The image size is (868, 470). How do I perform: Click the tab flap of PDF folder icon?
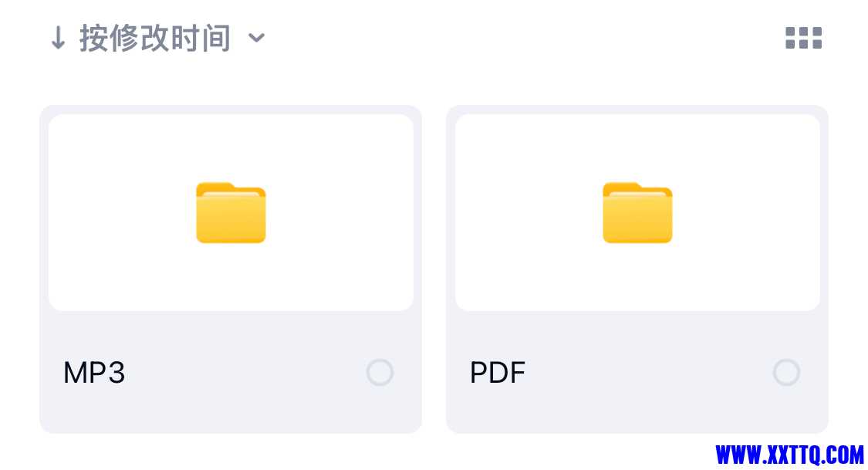coord(622,187)
